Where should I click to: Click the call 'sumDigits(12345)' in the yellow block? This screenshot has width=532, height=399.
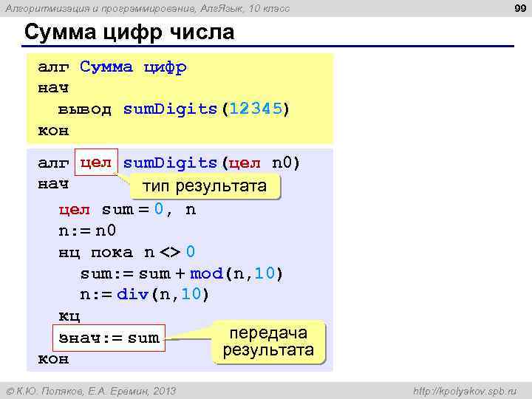tap(206, 109)
